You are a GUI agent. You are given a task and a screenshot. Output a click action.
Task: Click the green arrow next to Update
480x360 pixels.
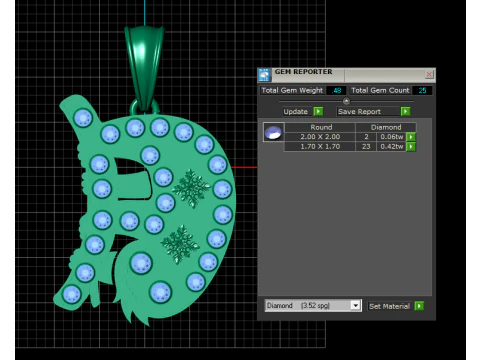pos(318,111)
